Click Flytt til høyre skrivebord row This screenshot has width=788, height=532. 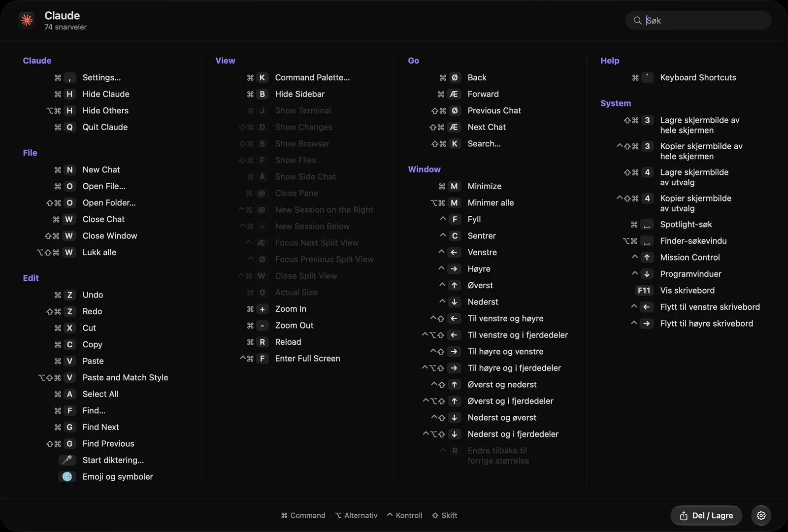(691, 324)
